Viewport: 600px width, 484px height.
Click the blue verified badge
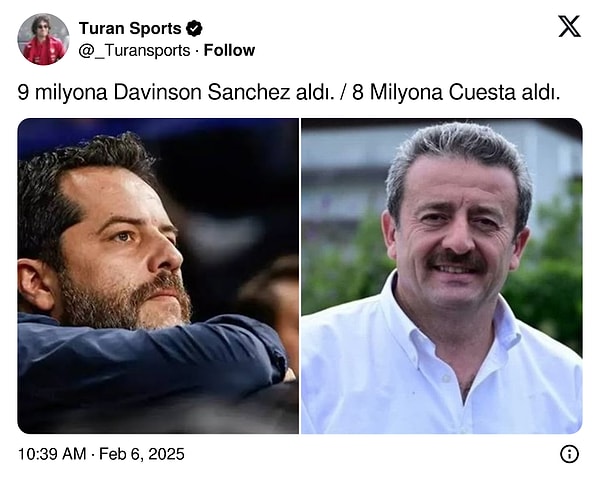coord(194,29)
